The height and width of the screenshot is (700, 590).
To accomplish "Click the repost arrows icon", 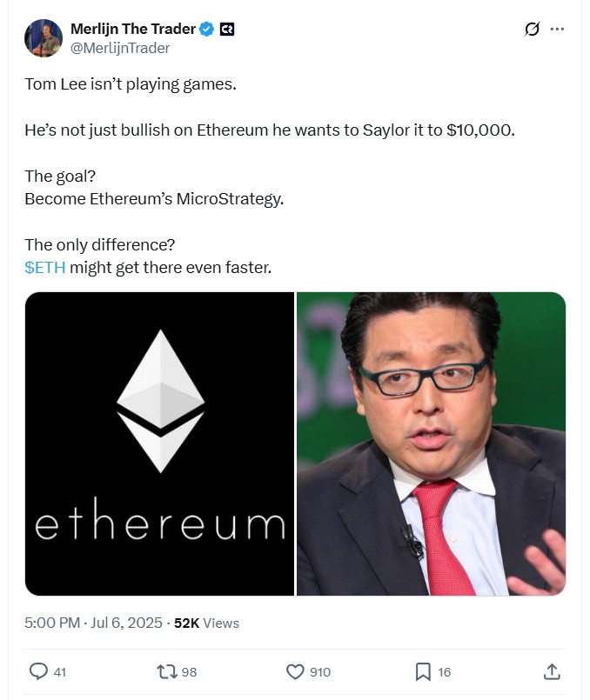I will point(165,671).
